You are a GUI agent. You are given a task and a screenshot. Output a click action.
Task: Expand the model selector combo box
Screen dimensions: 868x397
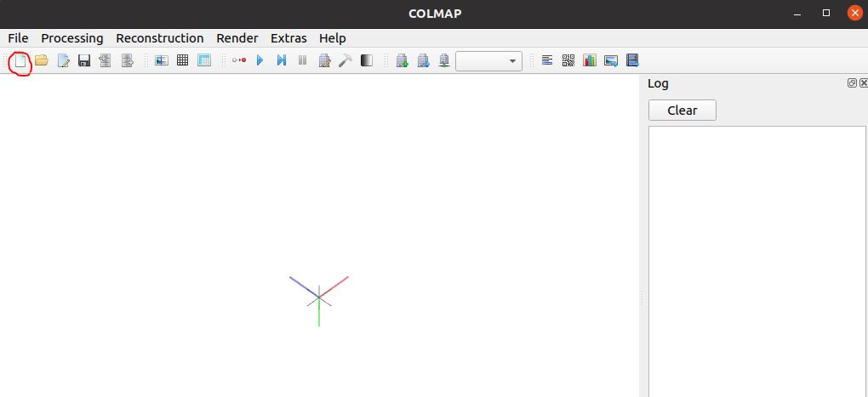pos(489,61)
